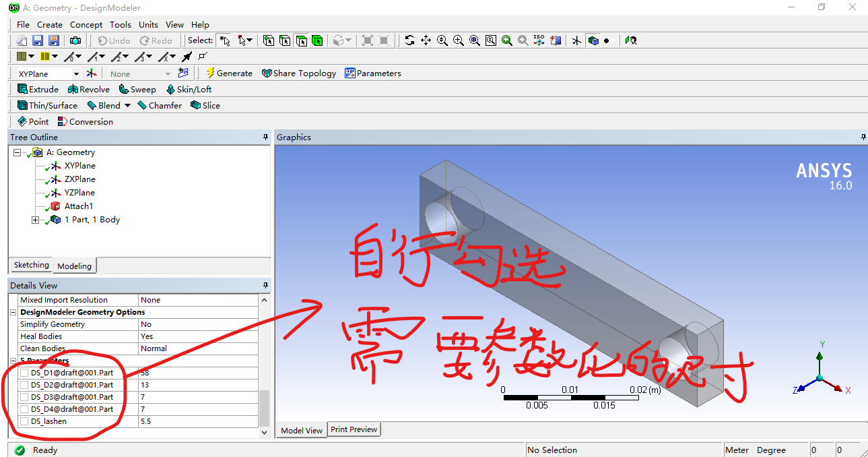Click the Chamfer tool
The width and height of the screenshot is (868, 457).
pyautogui.click(x=160, y=105)
